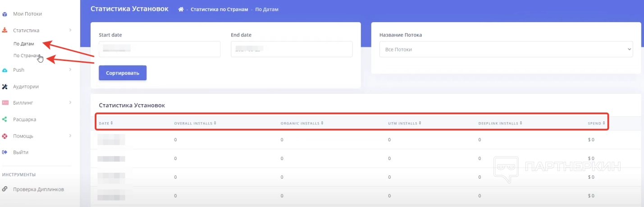Expand the Биллинг submenu chevron

[x=70, y=103]
